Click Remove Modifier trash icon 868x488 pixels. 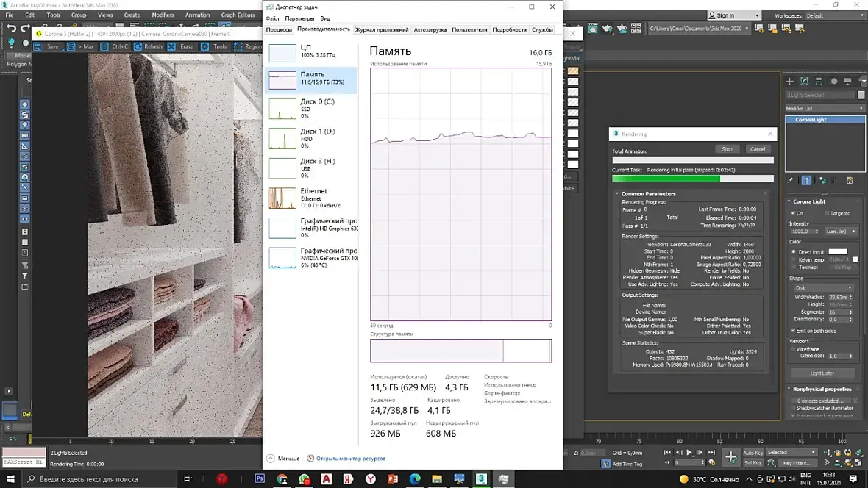[x=835, y=180]
